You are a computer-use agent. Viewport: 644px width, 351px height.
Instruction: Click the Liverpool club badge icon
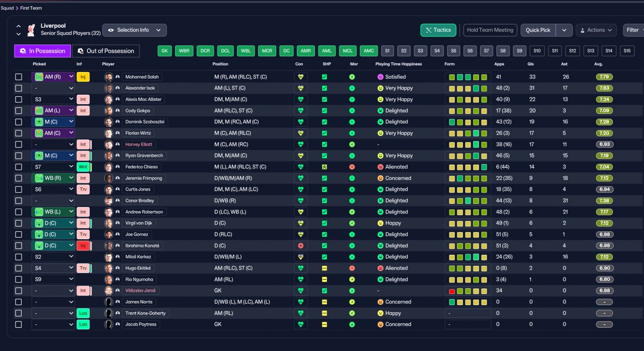click(x=31, y=30)
